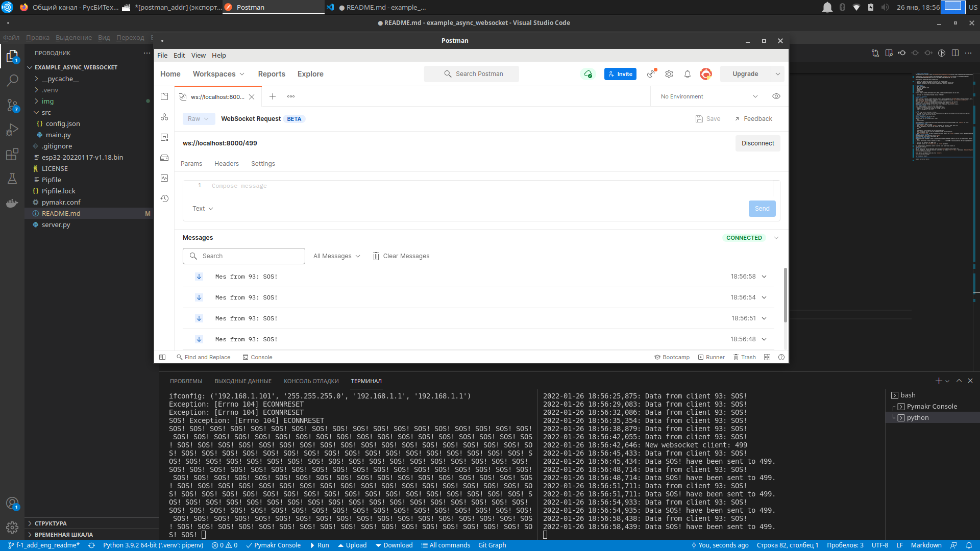Open Postman settings gear icon
This screenshot has height=551, width=980.
click(669, 74)
